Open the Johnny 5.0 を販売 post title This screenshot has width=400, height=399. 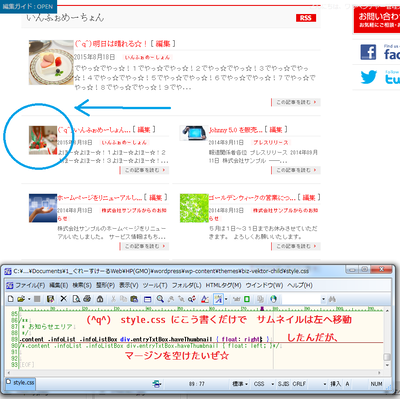[236, 130]
